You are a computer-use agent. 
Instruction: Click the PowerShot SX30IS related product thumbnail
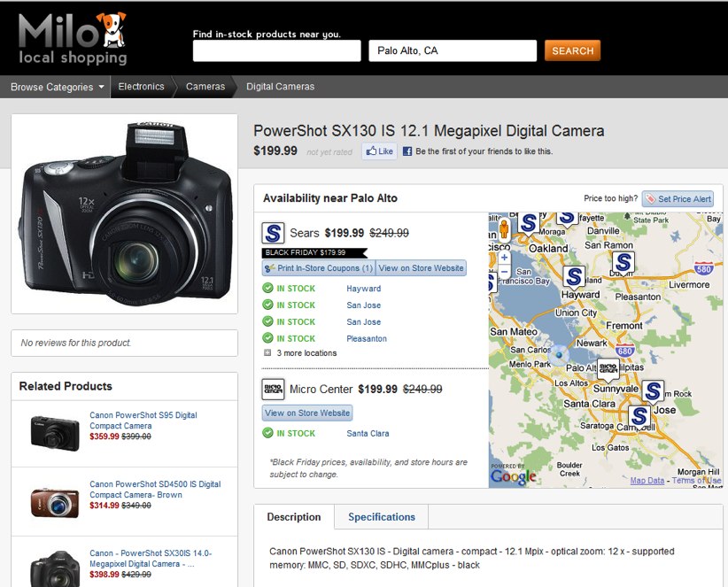tap(55, 568)
